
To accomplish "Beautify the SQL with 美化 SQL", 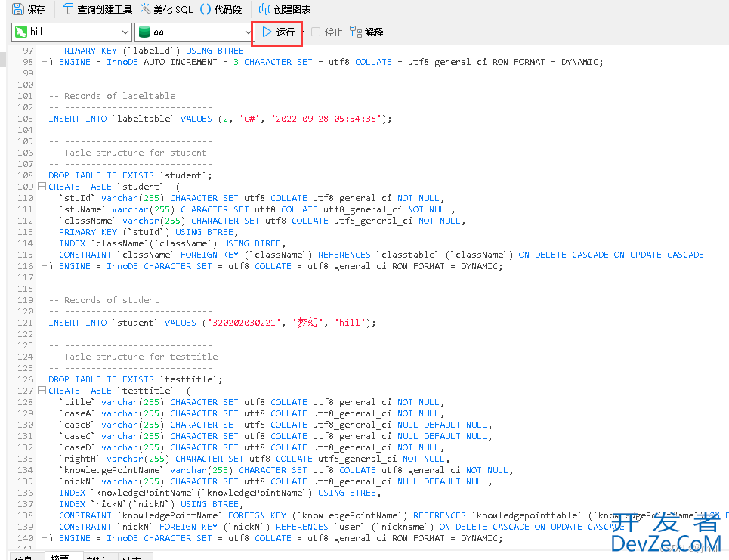I will coord(166,9).
